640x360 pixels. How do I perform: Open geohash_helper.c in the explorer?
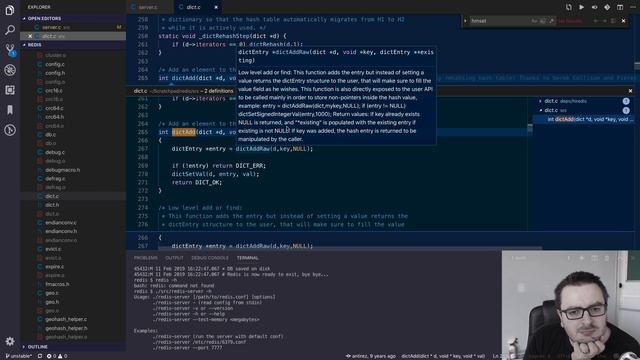point(66,319)
